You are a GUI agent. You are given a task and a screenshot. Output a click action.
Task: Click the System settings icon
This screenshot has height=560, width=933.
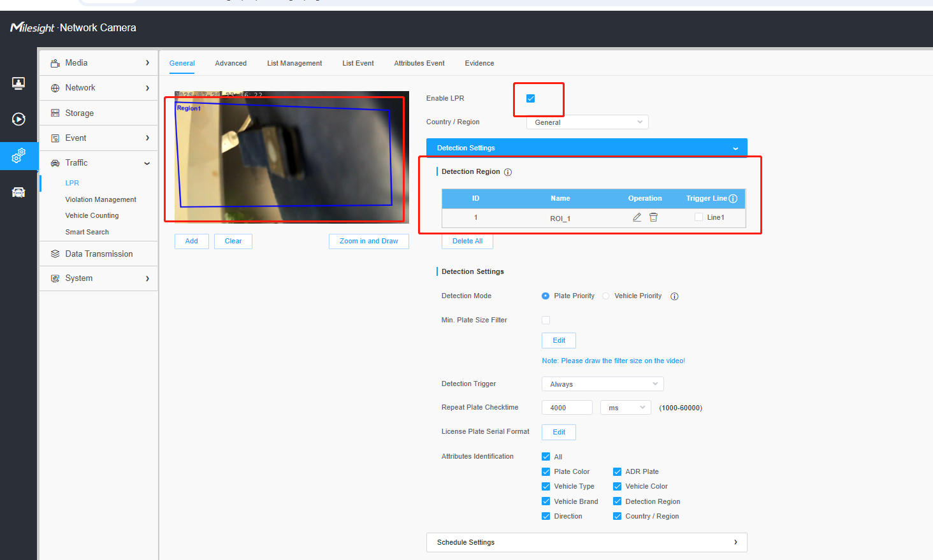[x=55, y=278]
